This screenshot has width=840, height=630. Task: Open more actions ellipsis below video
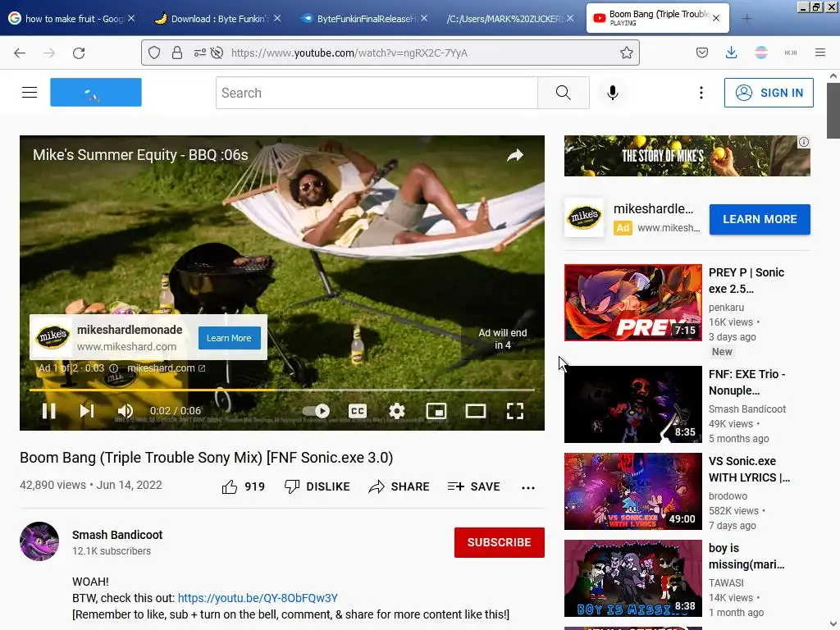(528, 487)
